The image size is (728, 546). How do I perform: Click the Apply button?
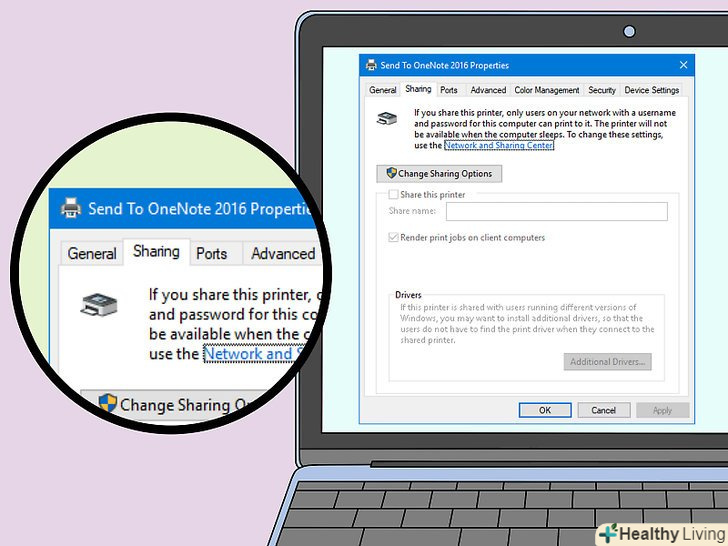pos(662,410)
